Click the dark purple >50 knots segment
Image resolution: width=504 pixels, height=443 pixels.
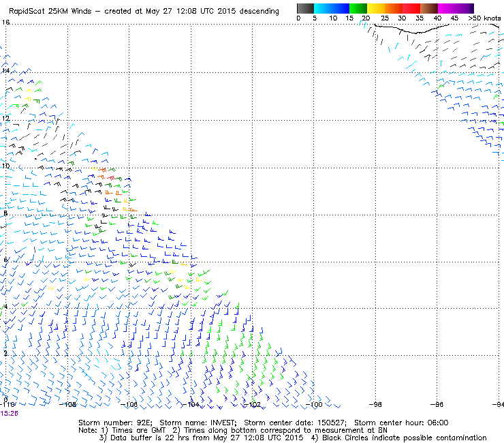pyautogui.click(x=472, y=8)
